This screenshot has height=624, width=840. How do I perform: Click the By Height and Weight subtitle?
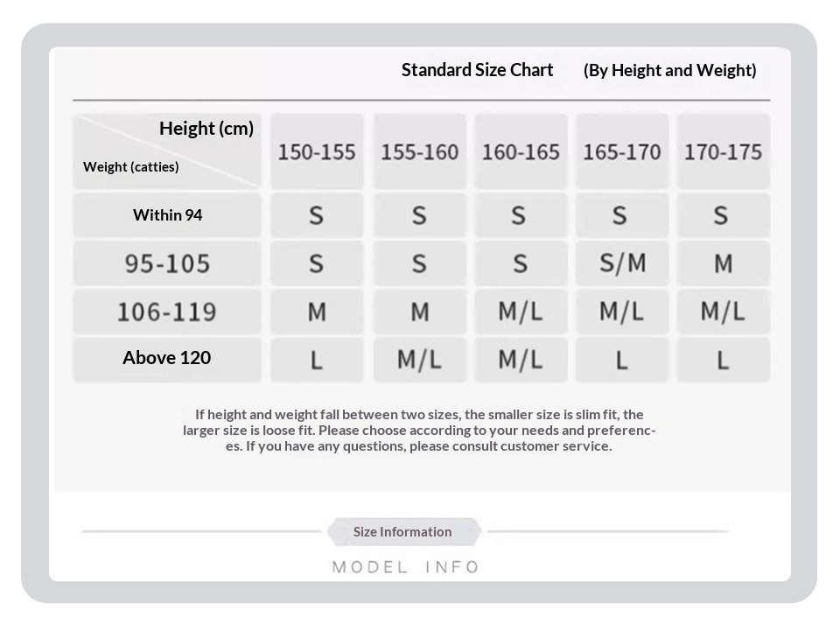(669, 70)
